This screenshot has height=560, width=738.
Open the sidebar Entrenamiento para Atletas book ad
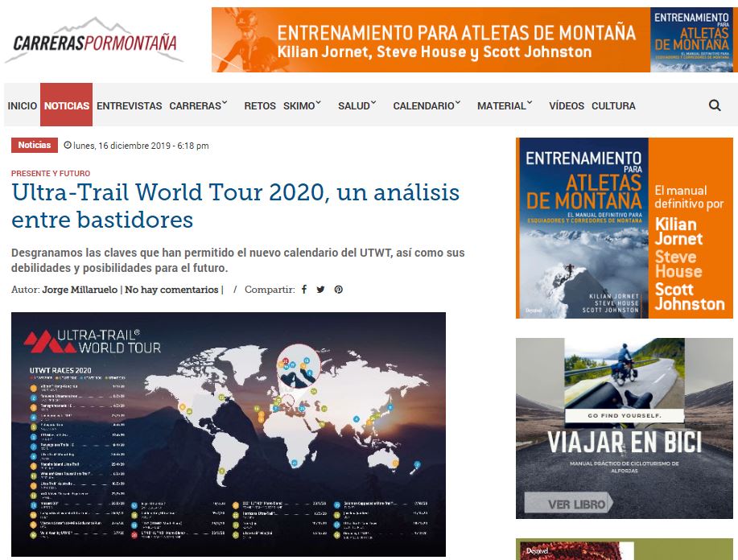(624, 228)
